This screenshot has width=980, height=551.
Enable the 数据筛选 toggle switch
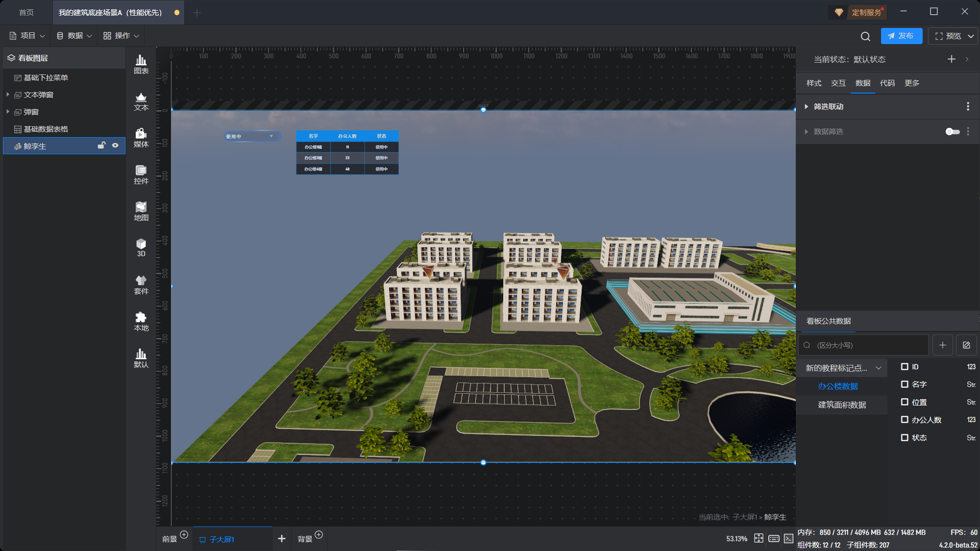(x=952, y=131)
